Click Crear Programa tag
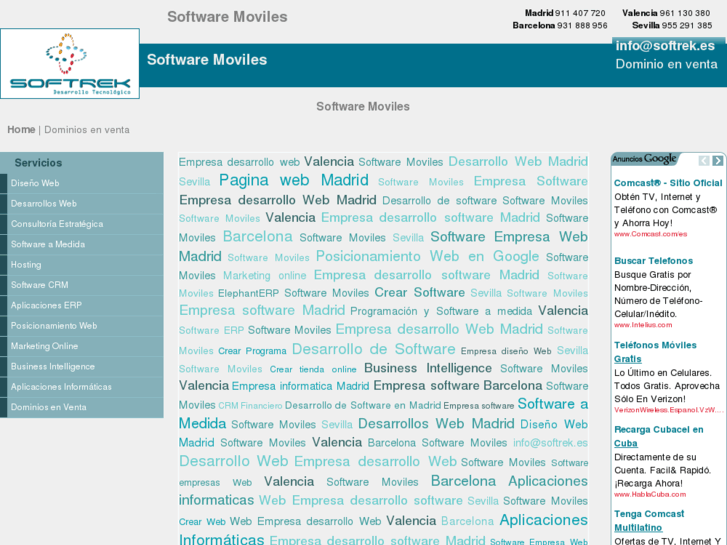The width and height of the screenshot is (727, 545). (252, 351)
